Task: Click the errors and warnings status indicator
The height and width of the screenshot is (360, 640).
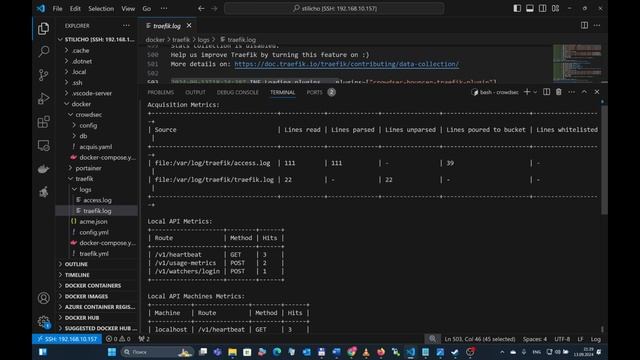Action: tap(118, 339)
